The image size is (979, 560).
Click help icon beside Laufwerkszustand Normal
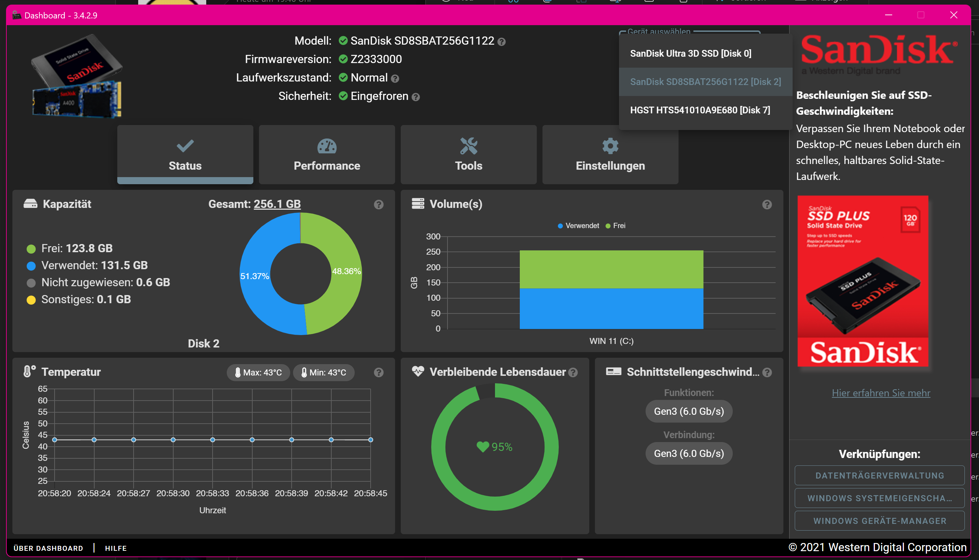[395, 79]
